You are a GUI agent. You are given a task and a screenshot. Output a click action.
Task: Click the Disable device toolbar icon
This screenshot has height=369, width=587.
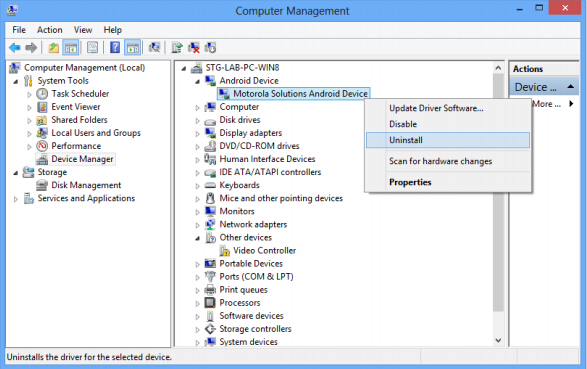[x=210, y=48]
